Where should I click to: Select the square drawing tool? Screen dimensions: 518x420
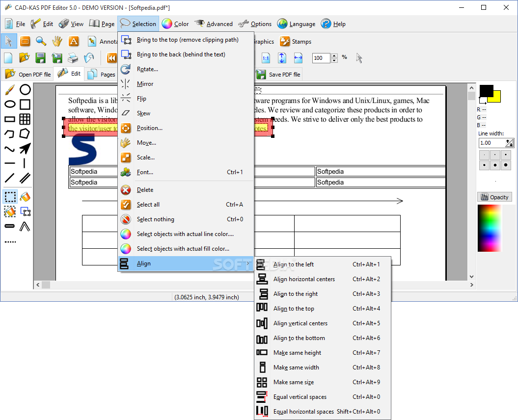click(25, 105)
